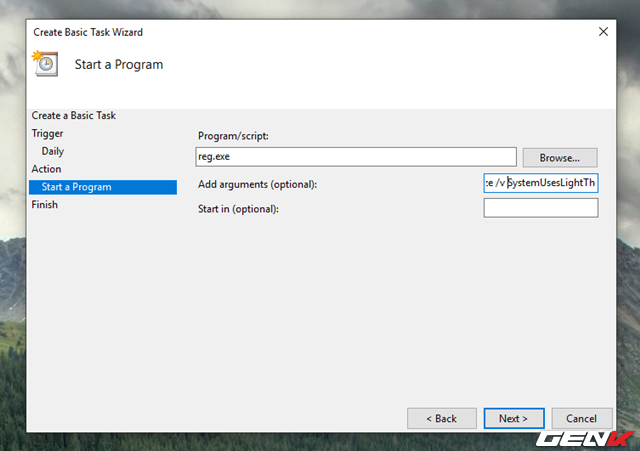Select the Trigger step in sidebar
This screenshot has height=451, width=640.
[x=47, y=133]
